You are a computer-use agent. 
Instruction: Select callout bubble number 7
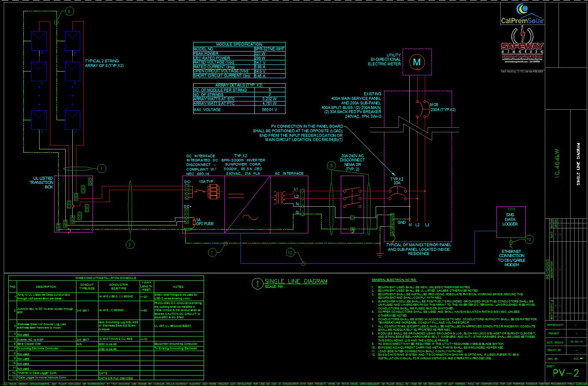point(213,252)
